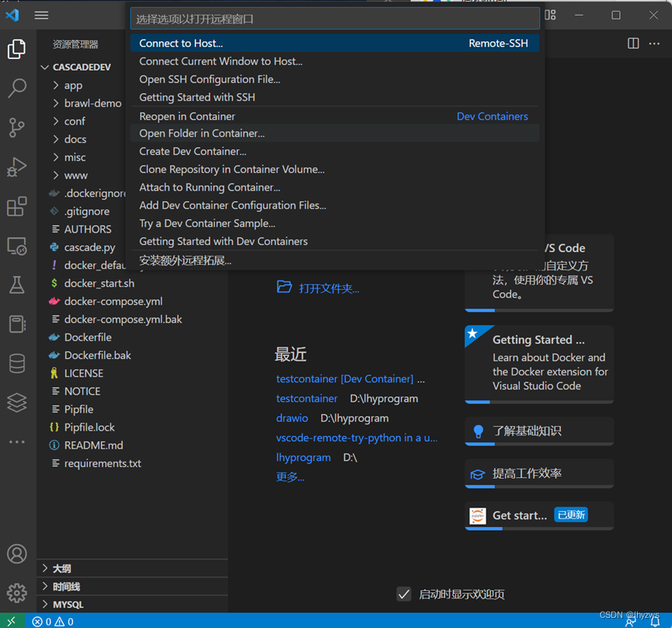This screenshot has height=628, width=672.
Task: Open the Remote Explorer view
Action: 17,246
